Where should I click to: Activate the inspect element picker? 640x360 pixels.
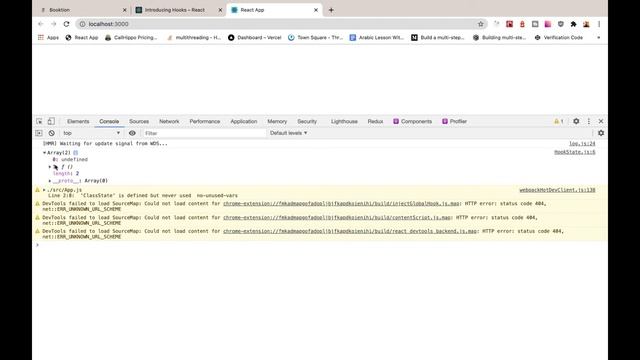(x=39, y=121)
